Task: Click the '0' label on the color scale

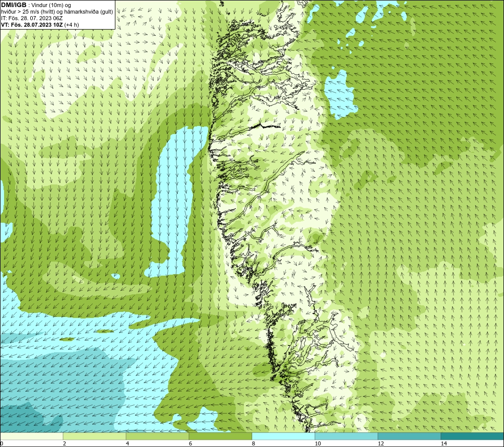Action: coord(2,444)
